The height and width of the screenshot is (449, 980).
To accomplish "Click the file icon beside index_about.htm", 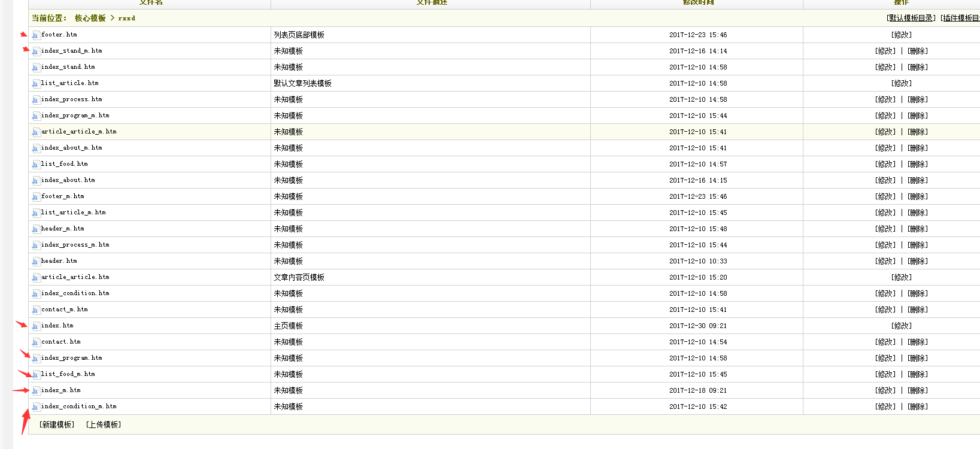I will click(x=36, y=181).
